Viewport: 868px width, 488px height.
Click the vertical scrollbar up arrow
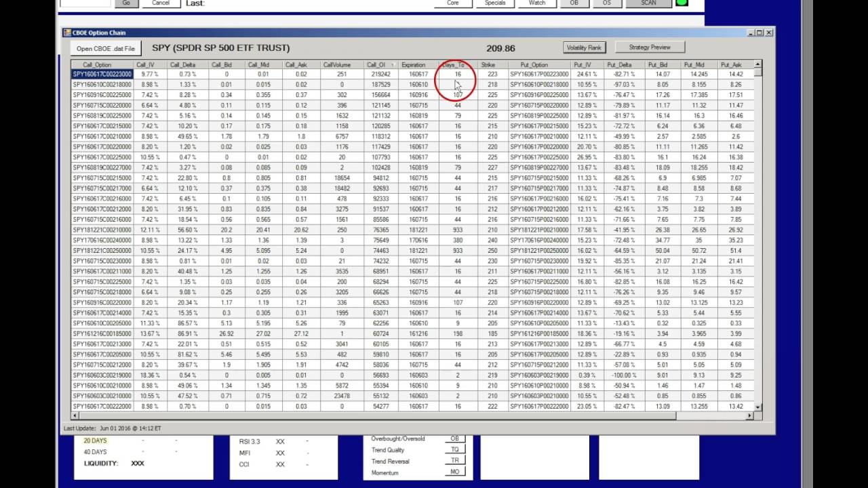757,64
